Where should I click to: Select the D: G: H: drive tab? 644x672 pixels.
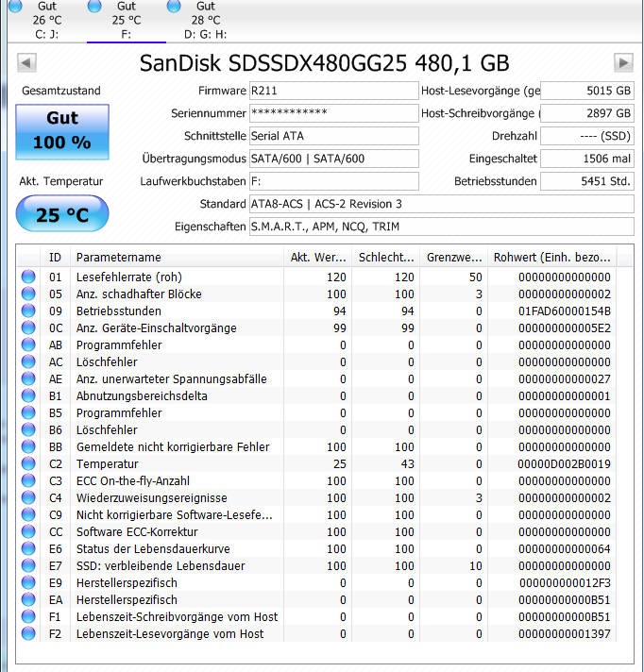205,20
